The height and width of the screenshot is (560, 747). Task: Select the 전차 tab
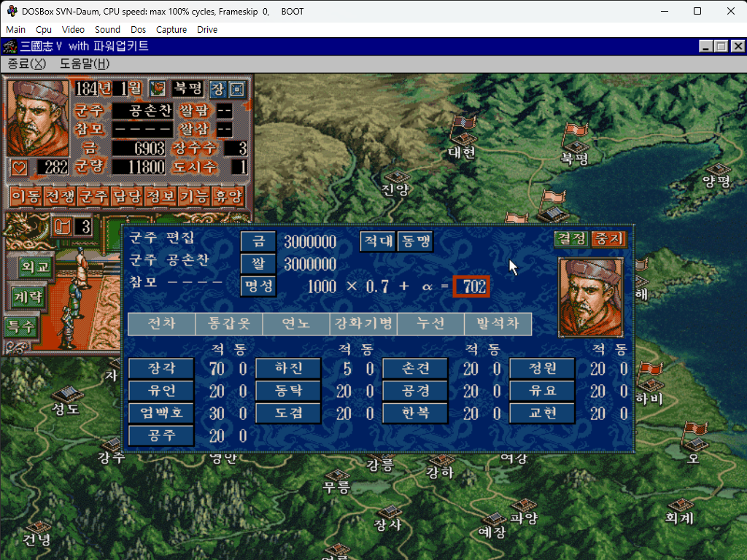(x=161, y=324)
